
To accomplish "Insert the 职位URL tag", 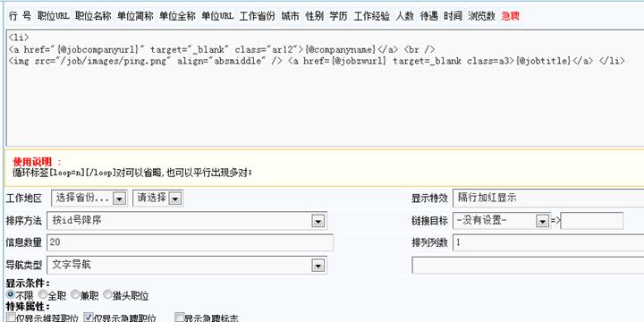I will (x=53, y=16).
